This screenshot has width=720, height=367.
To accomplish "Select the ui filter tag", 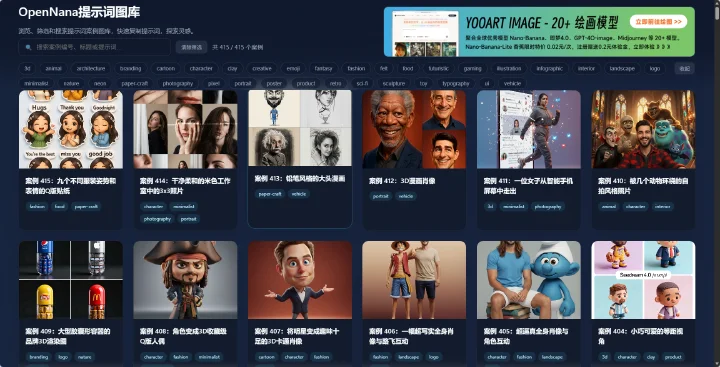I will coord(487,84).
